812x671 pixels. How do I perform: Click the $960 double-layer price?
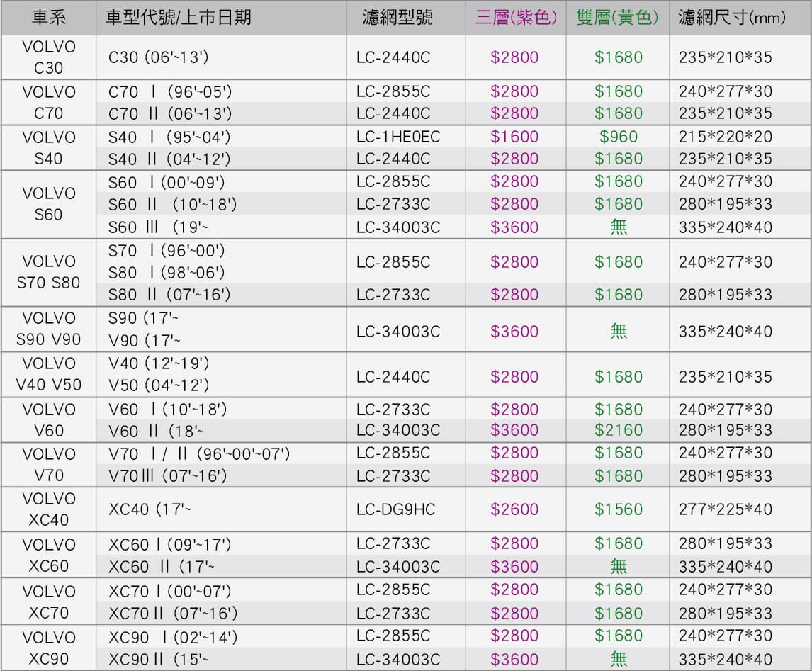619,137
